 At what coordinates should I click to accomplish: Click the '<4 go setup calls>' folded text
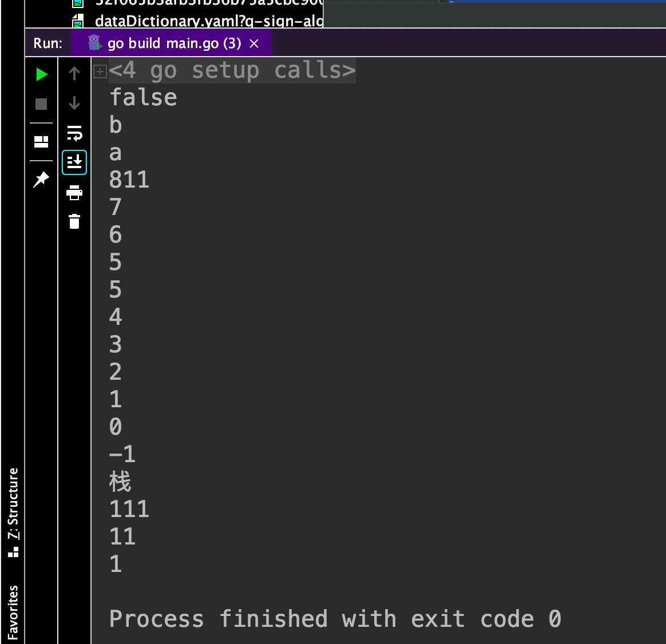(x=232, y=70)
